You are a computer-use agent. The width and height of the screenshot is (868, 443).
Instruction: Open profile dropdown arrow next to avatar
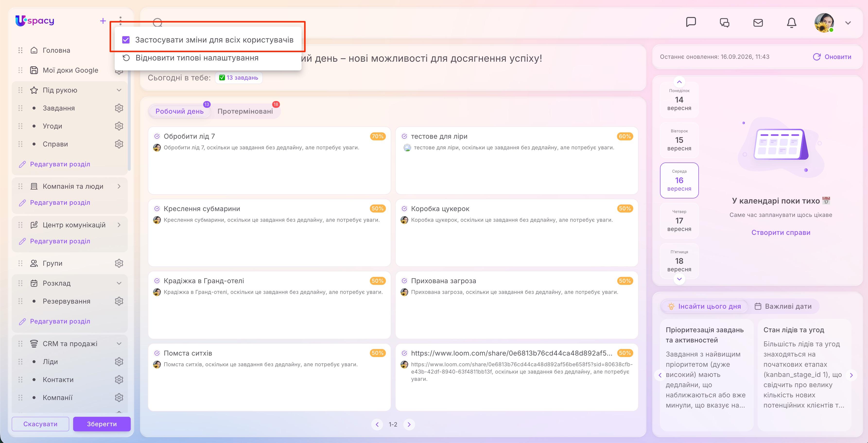(x=848, y=23)
